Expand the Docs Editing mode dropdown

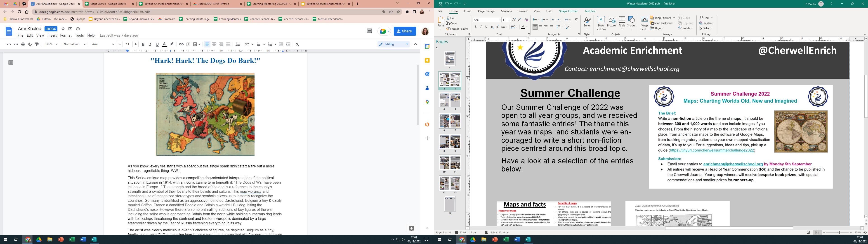(x=394, y=44)
